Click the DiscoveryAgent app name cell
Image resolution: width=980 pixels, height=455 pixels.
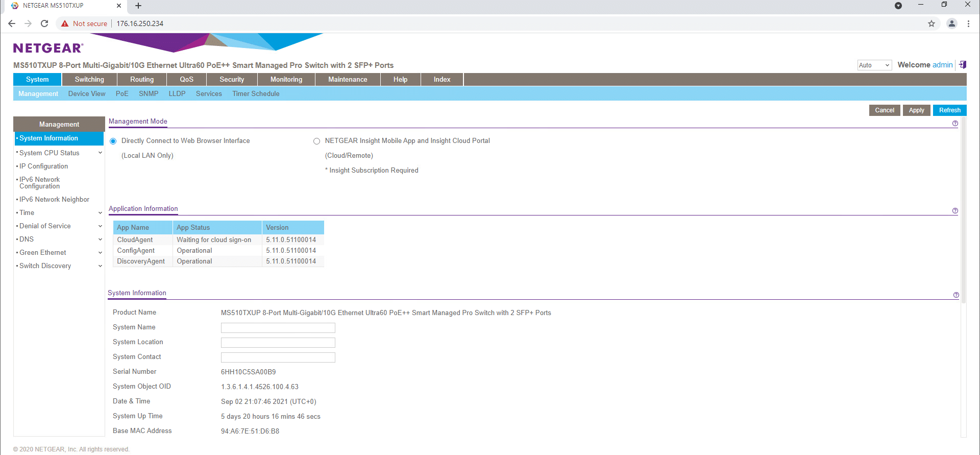click(x=143, y=261)
